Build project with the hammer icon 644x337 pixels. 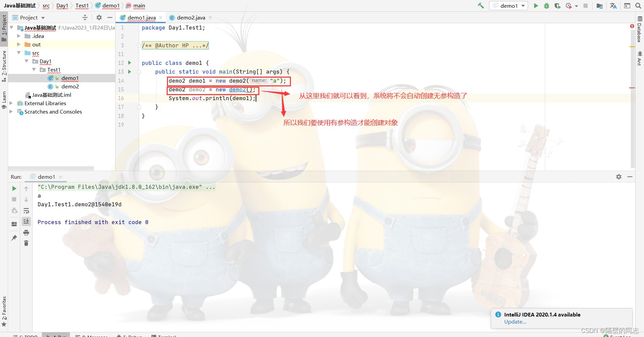(481, 6)
